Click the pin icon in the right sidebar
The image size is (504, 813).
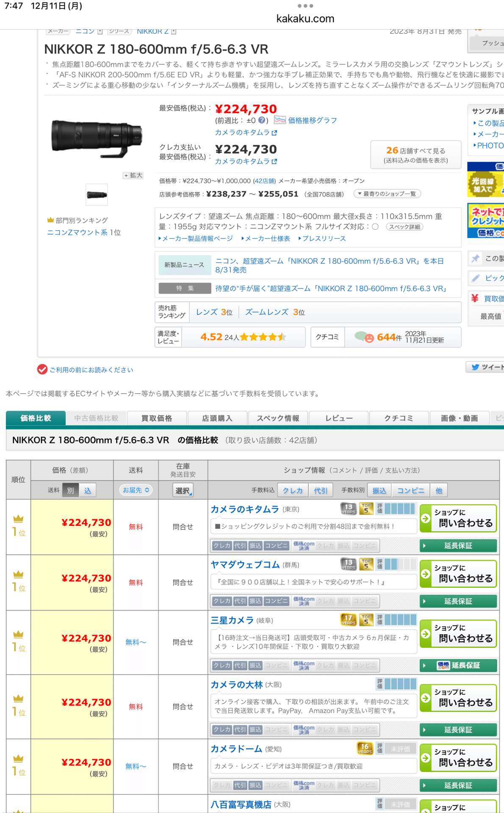[x=476, y=258]
